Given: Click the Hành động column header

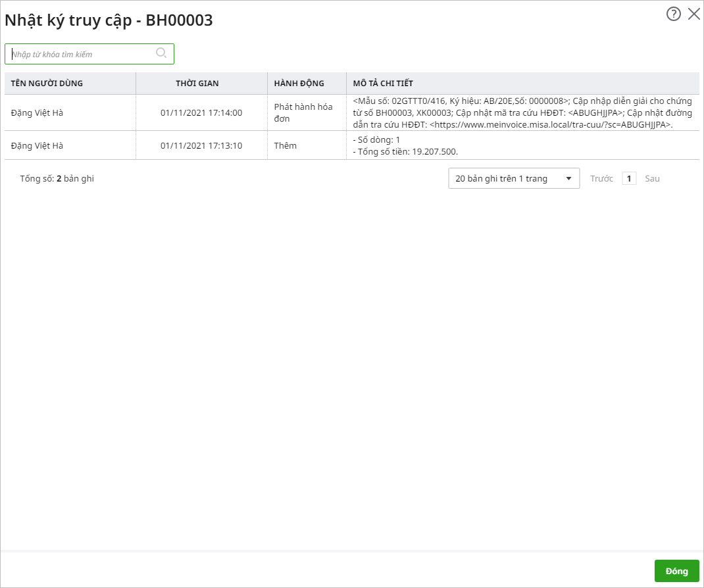Looking at the screenshot, I should point(299,84).
